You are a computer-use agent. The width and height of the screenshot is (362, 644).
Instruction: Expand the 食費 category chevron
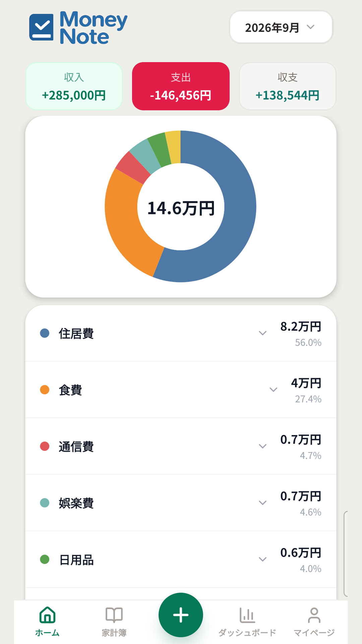pyautogui.click(x=274, y=390)
